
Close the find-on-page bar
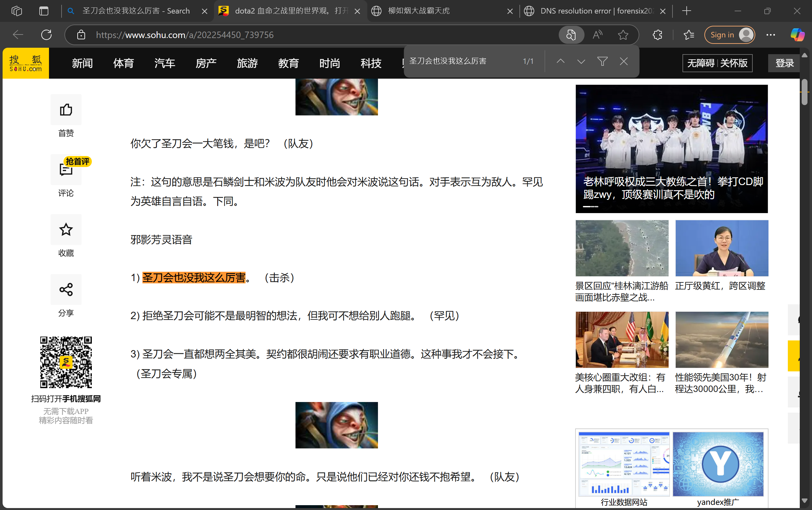tap(623, 61)
